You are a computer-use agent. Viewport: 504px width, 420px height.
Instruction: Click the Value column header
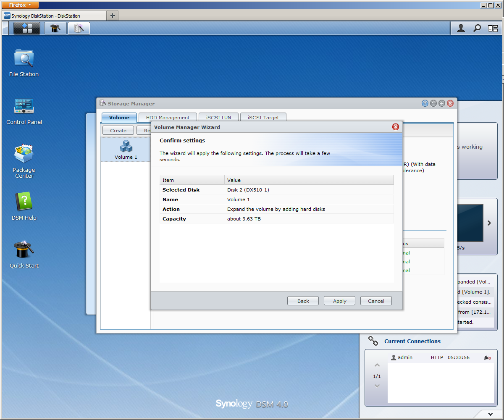click(309, 180)
